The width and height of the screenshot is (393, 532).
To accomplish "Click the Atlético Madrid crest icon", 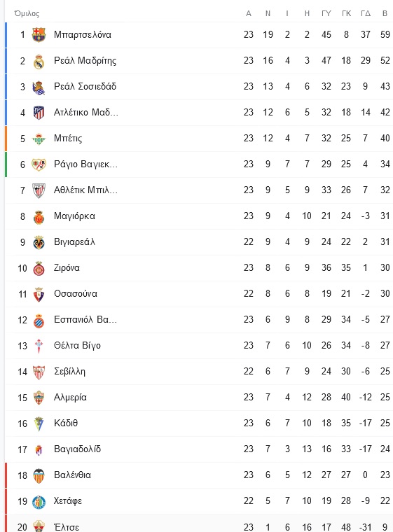I will tap(39, 113).
